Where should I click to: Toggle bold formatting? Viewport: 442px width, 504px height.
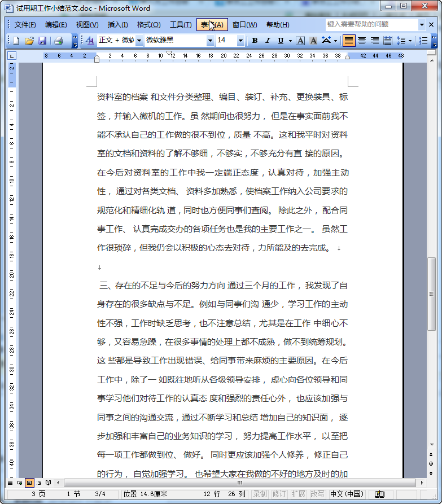pyautogui.click(x=255, y=41)
